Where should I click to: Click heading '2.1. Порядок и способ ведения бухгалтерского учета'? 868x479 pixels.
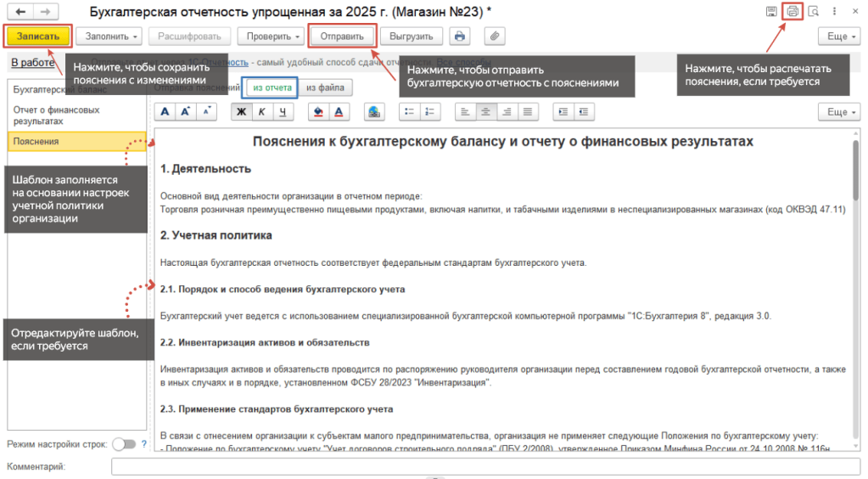pyautogui.click(x=283, y=290)
